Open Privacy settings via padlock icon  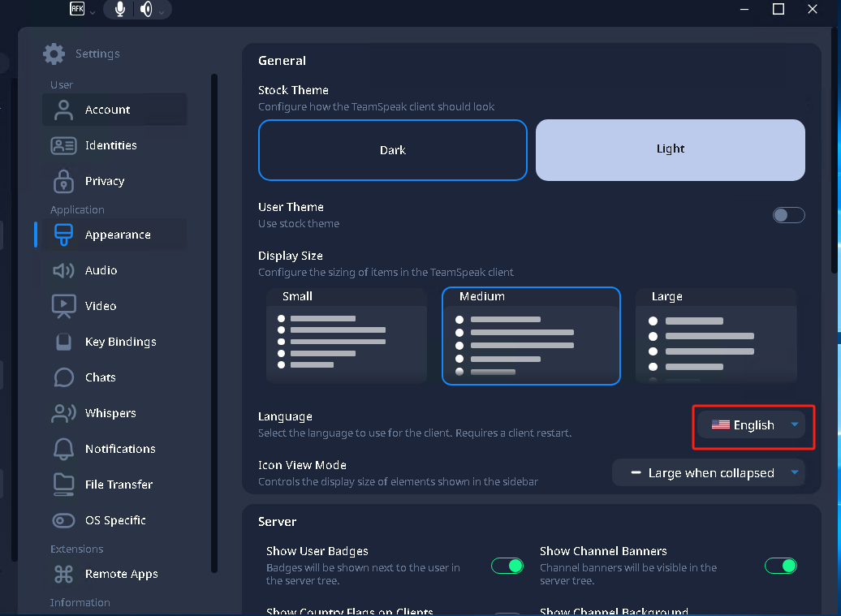[x=63, y=181]
